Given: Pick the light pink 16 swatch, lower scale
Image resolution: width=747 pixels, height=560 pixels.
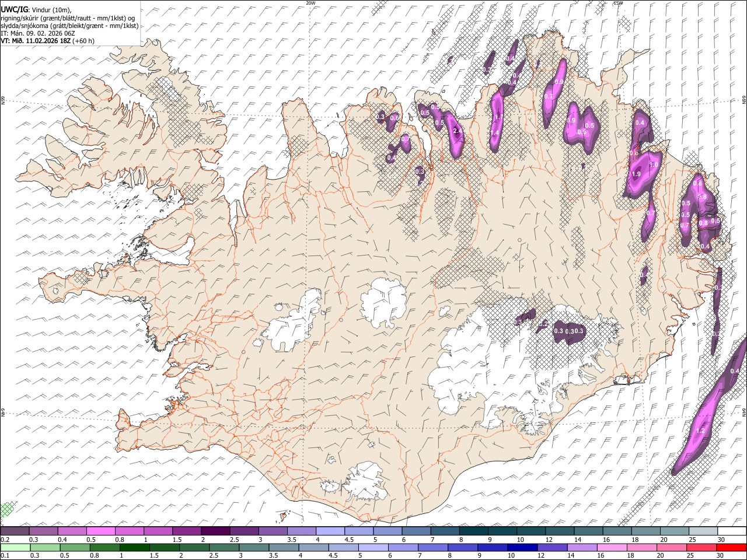Looking at the screenshot, I should point(612,547).
